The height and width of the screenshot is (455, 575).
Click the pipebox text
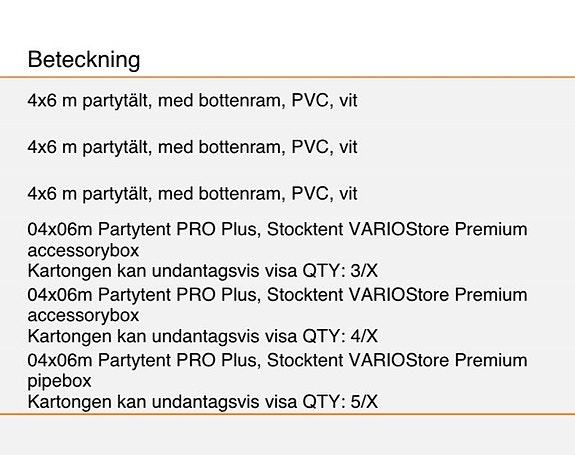pos(59,381)
